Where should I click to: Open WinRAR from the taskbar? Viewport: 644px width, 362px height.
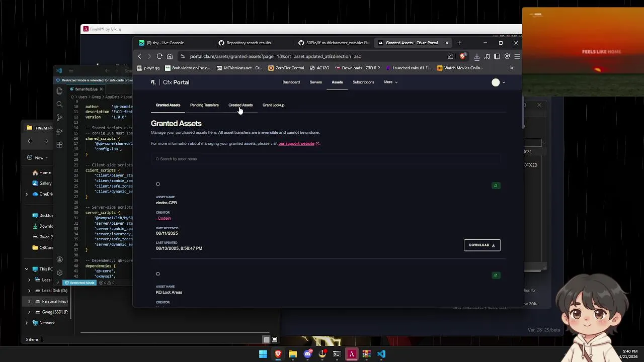click(x=366, y=354)
